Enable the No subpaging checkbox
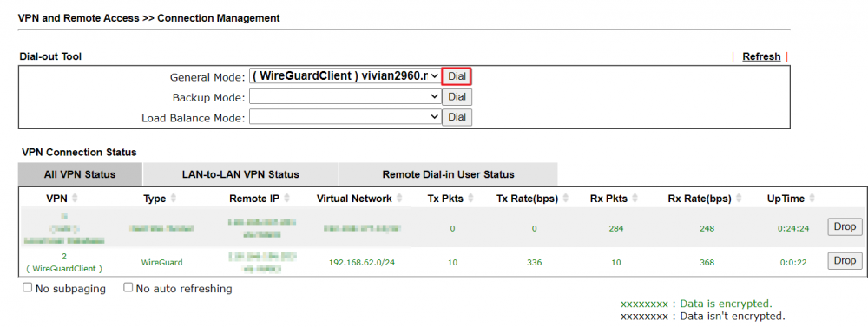Viewport: 868px width, 327px height. [27, 288]
